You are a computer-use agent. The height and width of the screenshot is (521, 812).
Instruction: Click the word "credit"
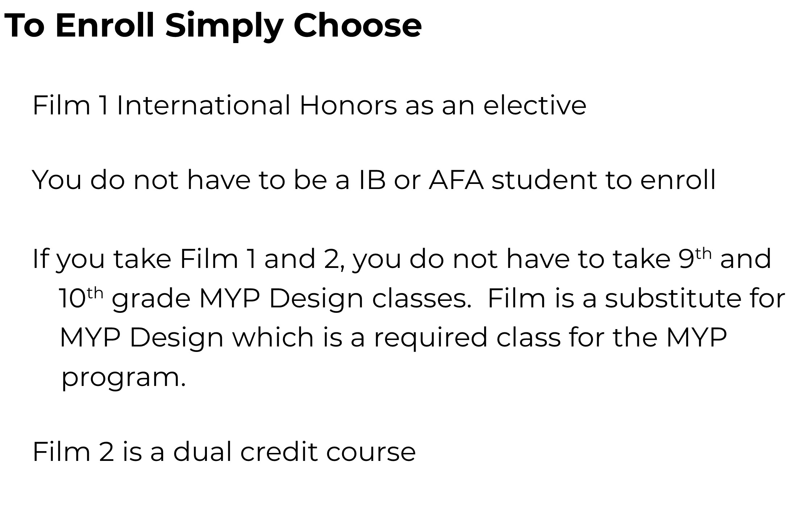tap(279, 452)
